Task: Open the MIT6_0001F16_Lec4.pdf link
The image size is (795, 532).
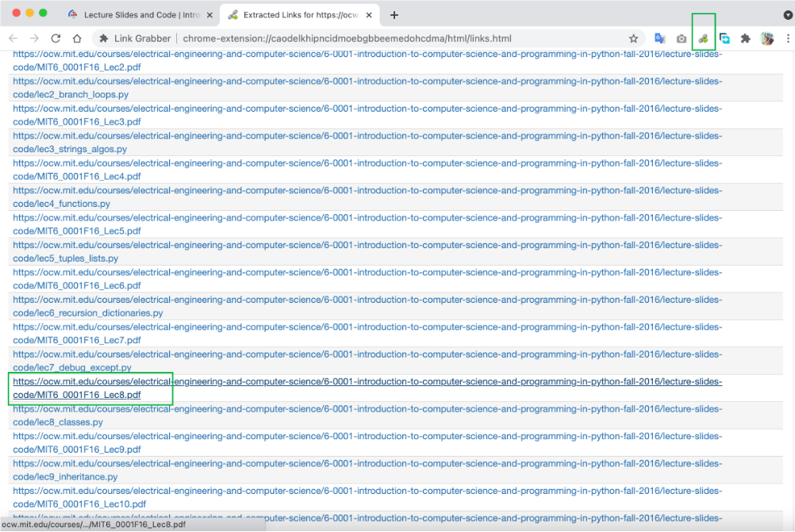Action: pyautogui.click(x=367, y=170)
